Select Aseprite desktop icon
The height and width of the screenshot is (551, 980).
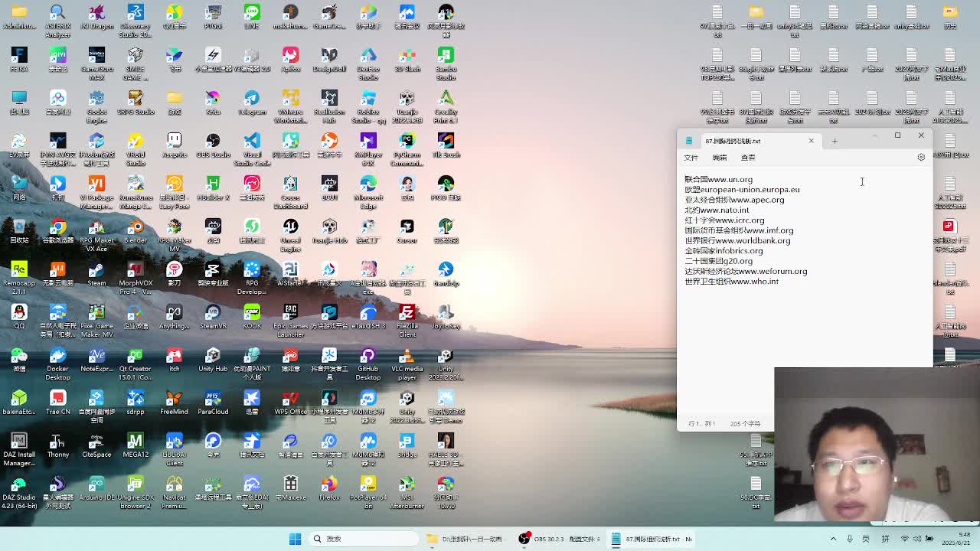(x=175, y=145)
